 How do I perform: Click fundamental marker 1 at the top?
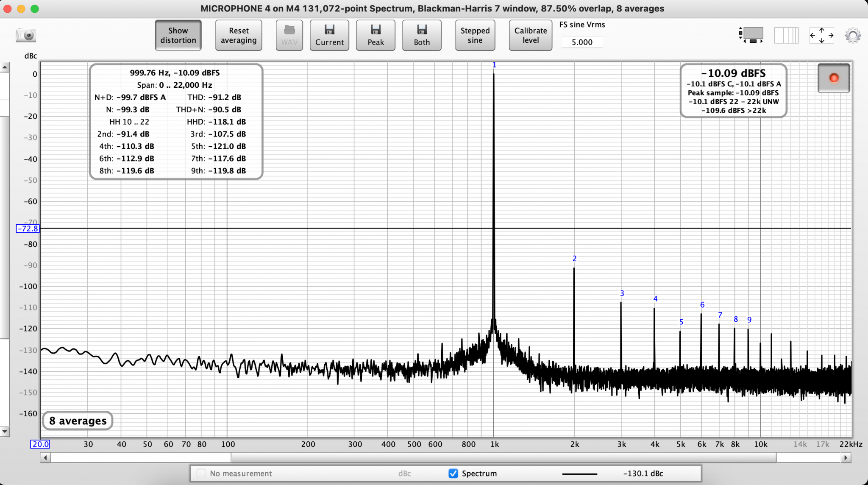(494, 65)
